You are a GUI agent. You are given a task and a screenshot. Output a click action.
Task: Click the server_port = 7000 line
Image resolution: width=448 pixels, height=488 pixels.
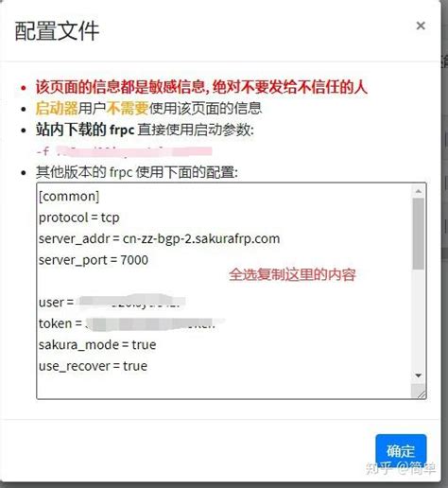(94, 260)
